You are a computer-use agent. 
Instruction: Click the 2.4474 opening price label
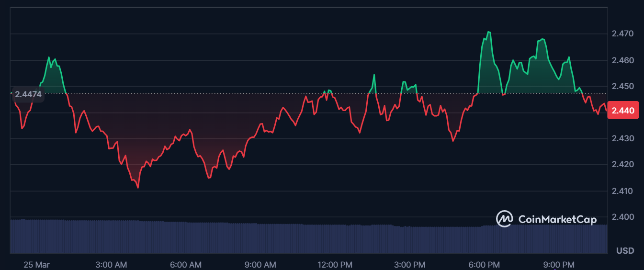click(x=28, y=94)
